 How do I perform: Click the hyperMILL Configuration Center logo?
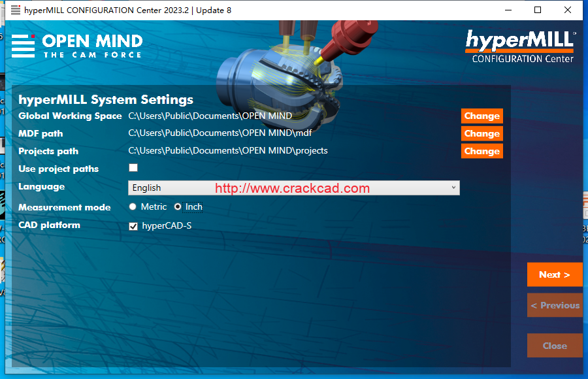[520, 47]
